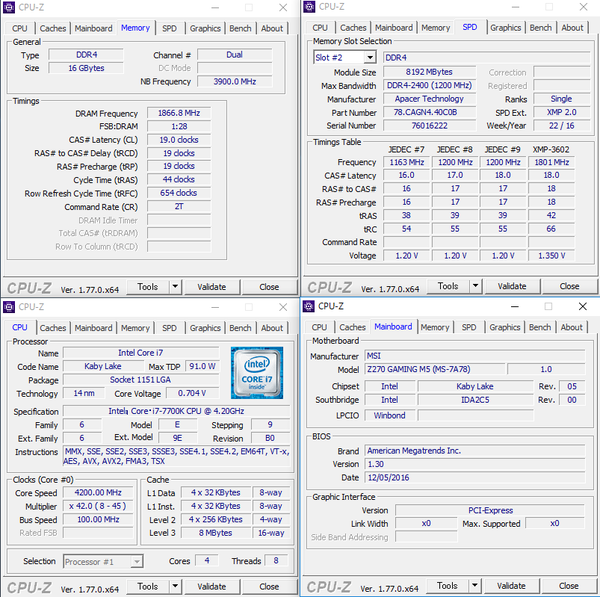Click XMP-3602 frequency value 1801 MHz
The image size is (600, 597).
[x=551, y=162]
